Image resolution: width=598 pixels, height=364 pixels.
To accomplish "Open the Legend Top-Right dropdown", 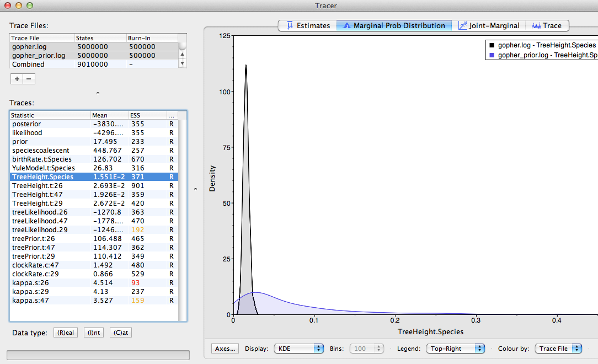I will tap(455, 349).
